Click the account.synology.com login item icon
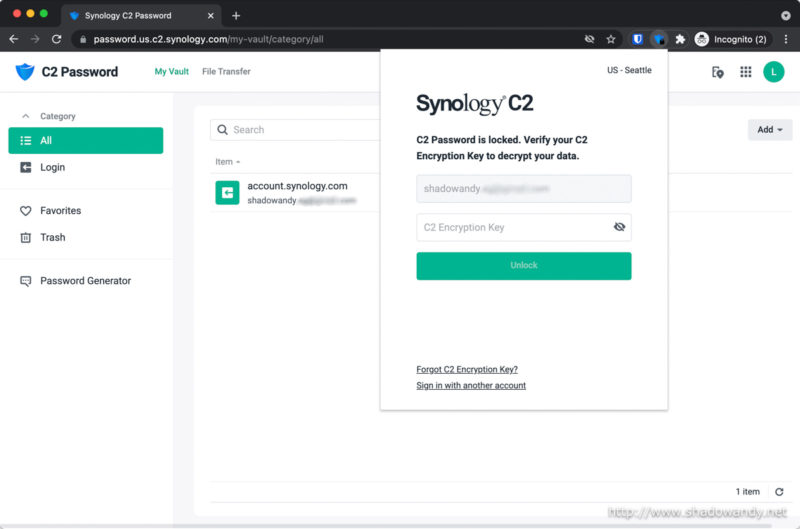This screenshot has height=529, width=800. point(227,193)
